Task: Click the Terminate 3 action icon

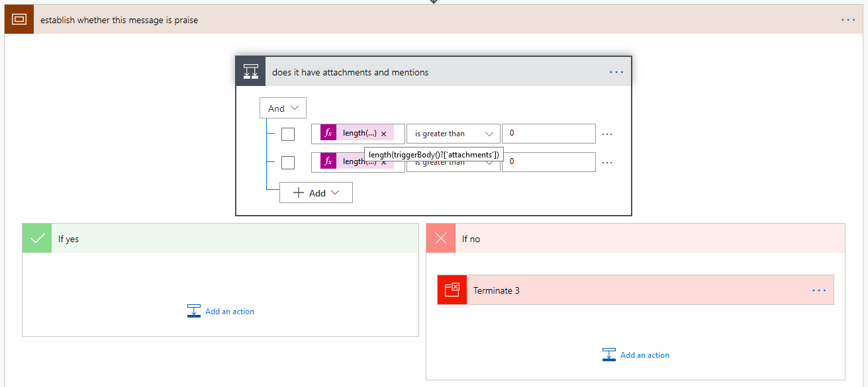Action: tap(452, 290)
